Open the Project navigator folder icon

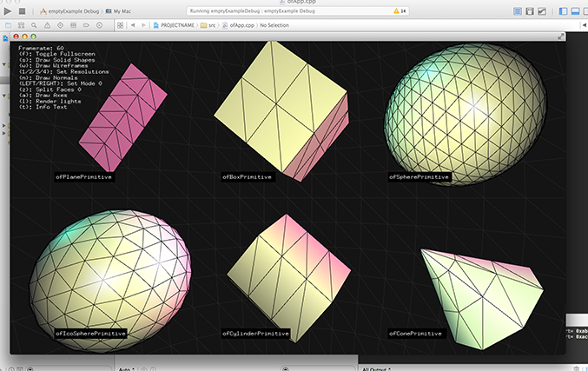click(9, 25)
